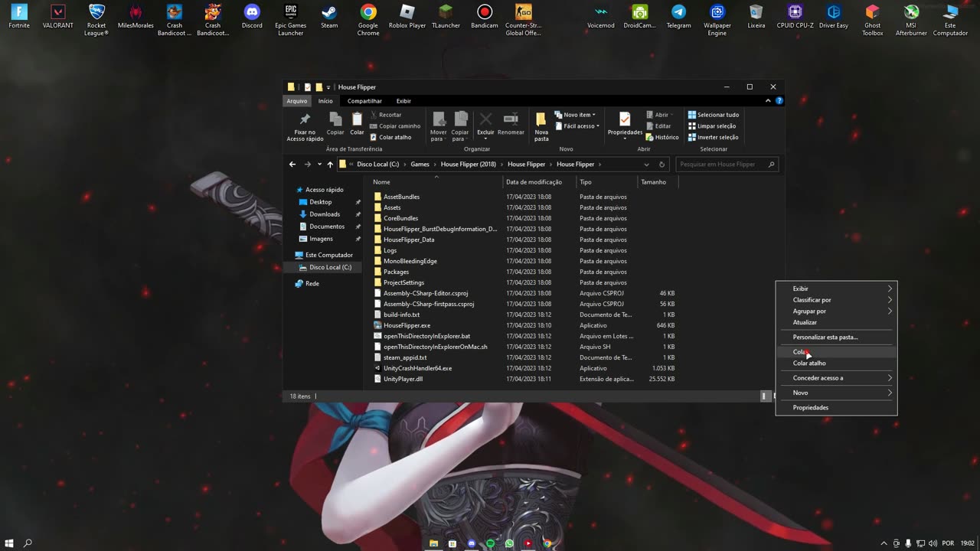Open the Propriedades ribbon button
This screenshot has height=551, width=980.
tap(625, 124)
